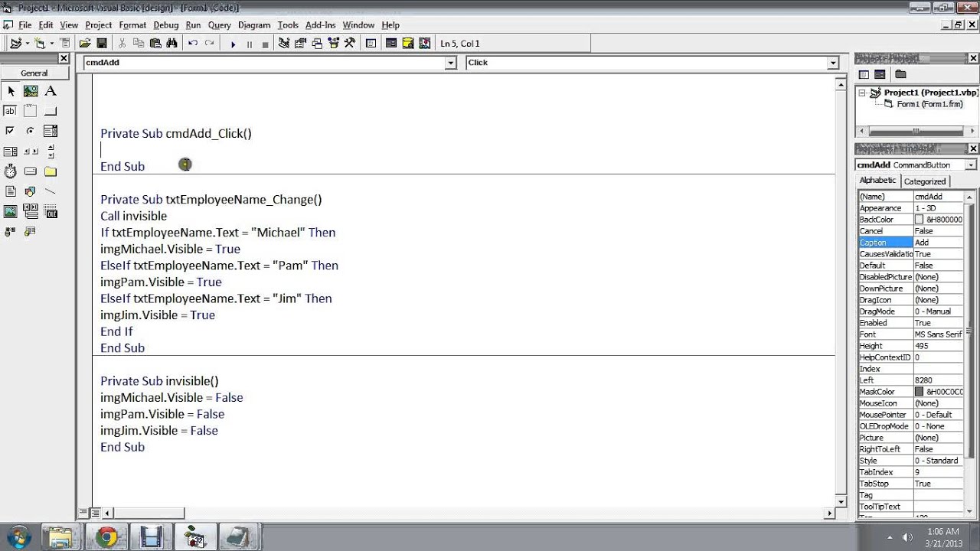Open the Add-Ins menu
This screenshot has height=551, width=980.
coord(320,24)
